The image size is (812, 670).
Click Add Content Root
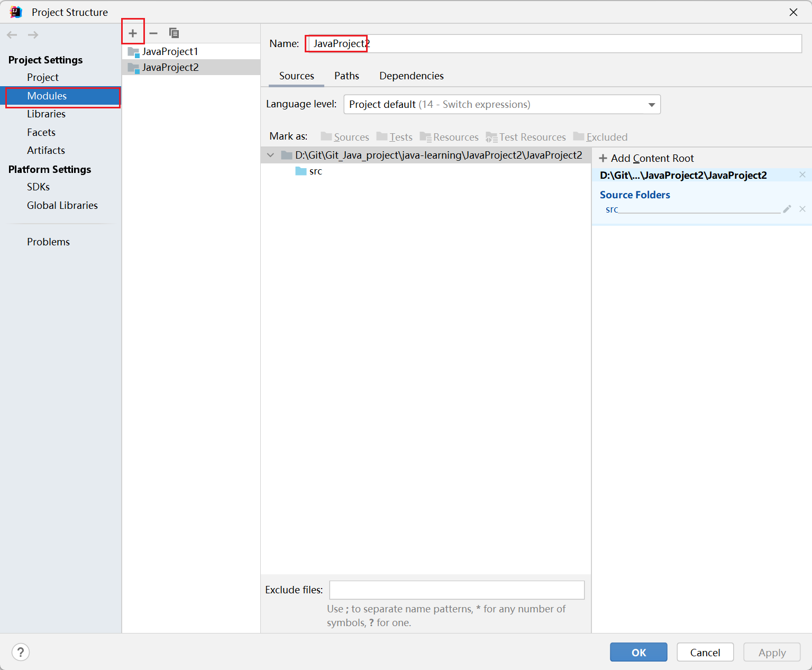[x=646, y=158]
